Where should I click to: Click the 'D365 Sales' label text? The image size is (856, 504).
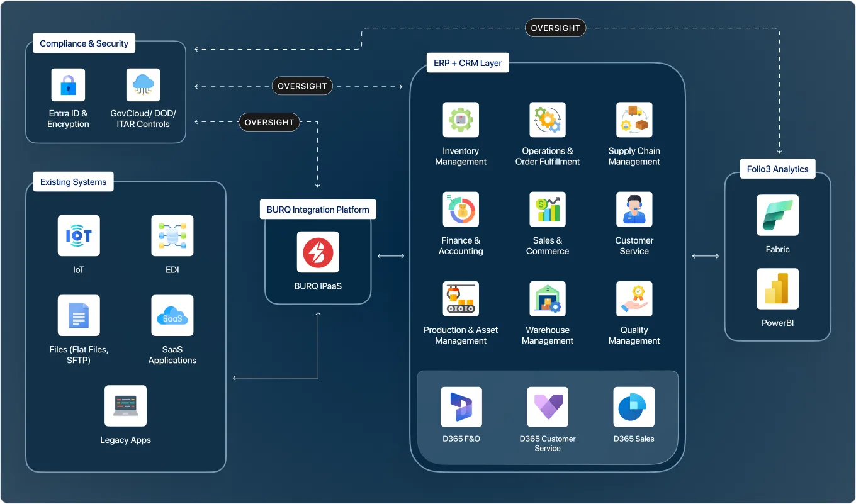(634, 439)
